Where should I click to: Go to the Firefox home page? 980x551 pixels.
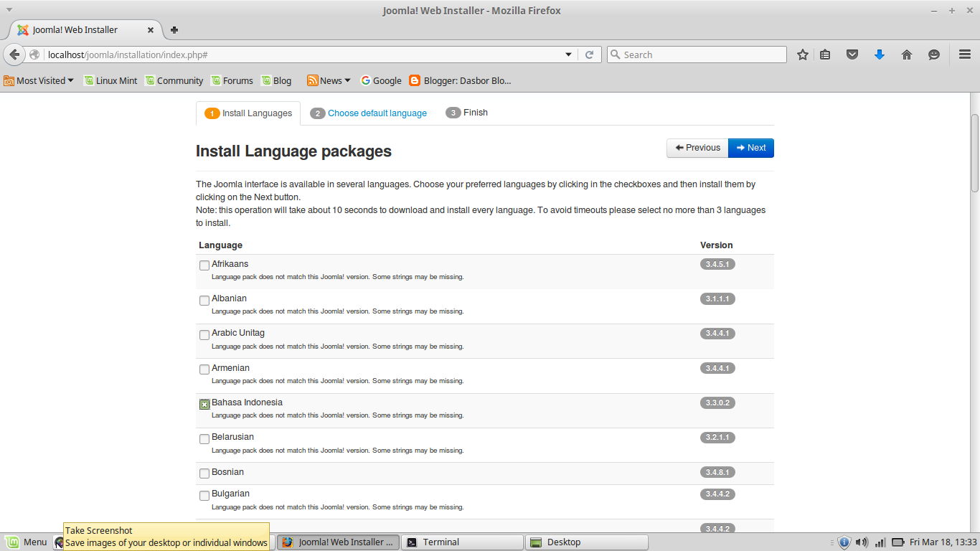[907, 55]
